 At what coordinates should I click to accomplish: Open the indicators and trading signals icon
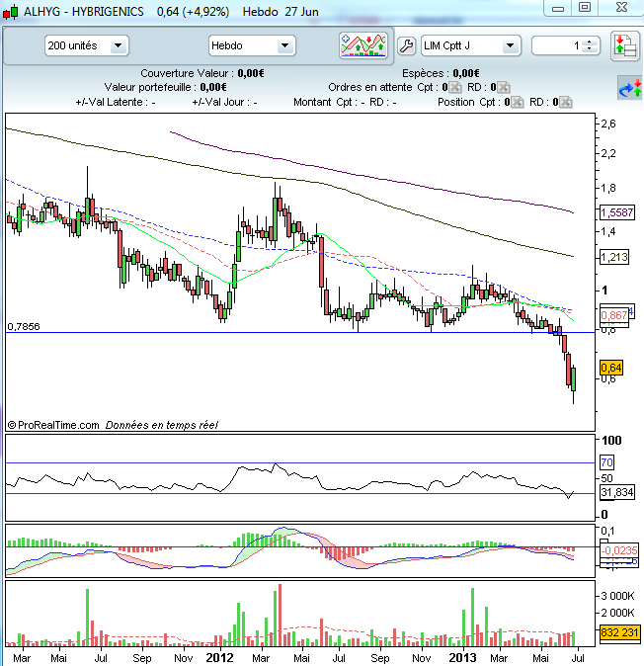363,45
